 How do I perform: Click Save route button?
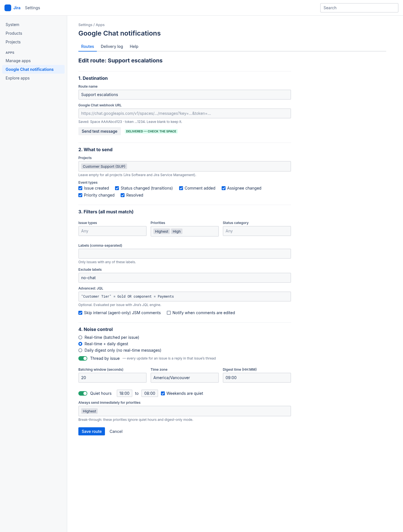tap(92, 431)
